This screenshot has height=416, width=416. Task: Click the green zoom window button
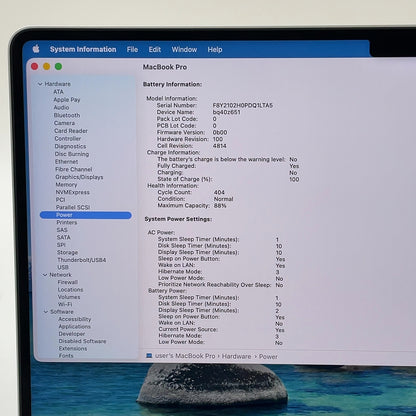(58, 66)
